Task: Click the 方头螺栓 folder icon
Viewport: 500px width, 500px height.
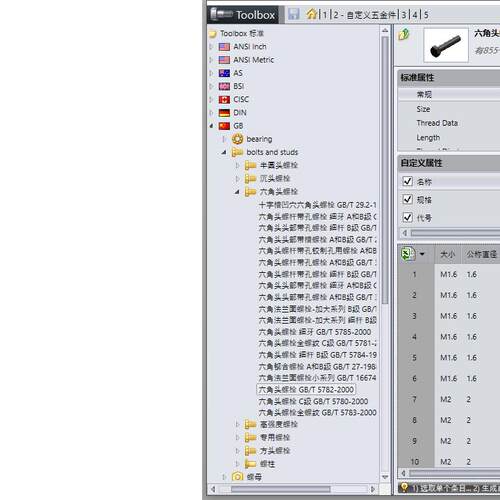Action: [x=250, y=451]
